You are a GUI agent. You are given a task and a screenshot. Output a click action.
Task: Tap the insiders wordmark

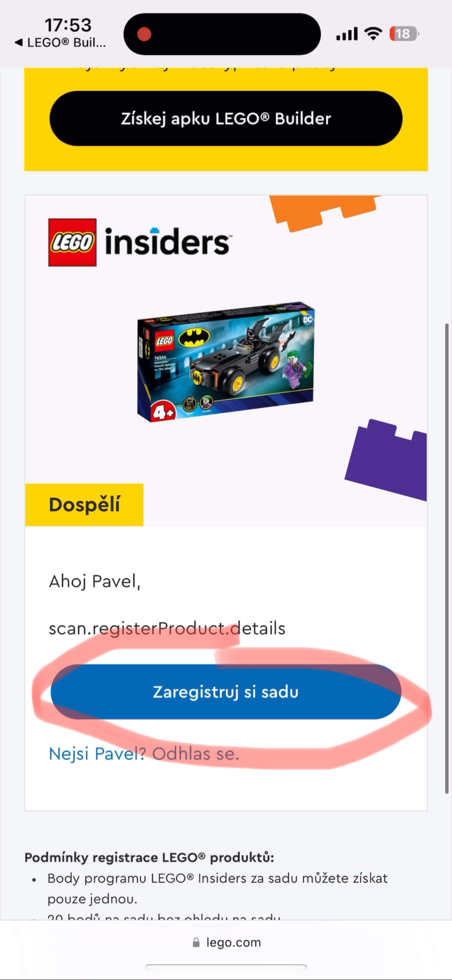click(168, 241)
